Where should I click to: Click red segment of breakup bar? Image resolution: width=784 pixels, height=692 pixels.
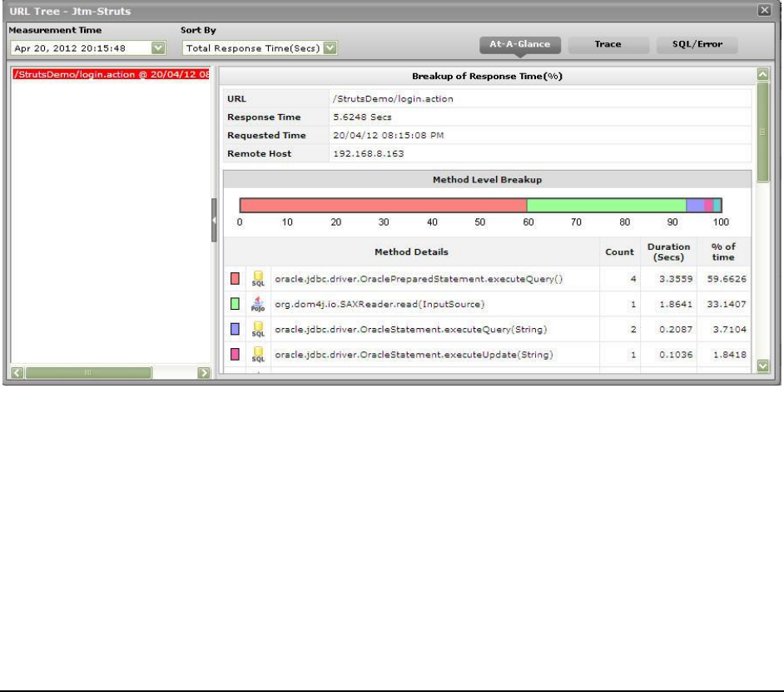384,205
